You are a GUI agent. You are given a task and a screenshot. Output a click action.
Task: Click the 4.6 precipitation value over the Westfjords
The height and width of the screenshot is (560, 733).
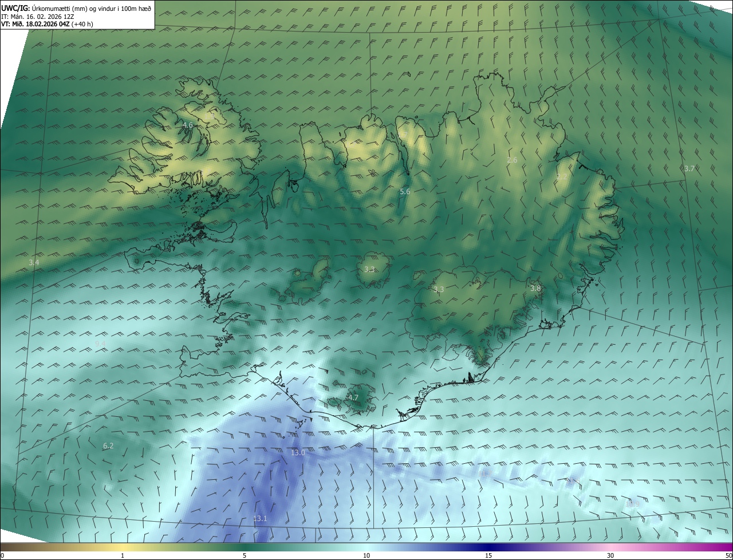point(188,125)
